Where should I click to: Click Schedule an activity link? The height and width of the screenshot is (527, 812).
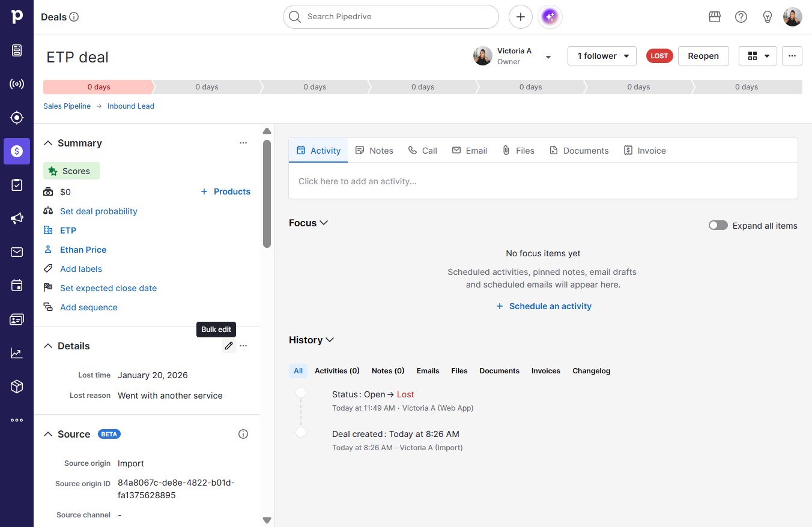tap(544, 306)
